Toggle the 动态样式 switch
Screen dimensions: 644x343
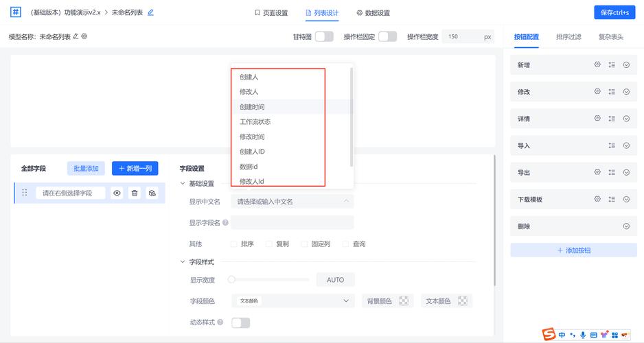point(241,322)
